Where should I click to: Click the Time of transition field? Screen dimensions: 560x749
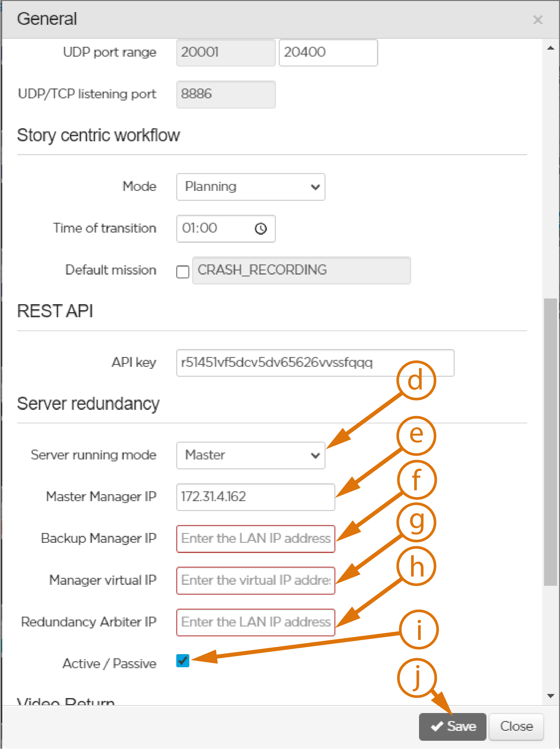(x=217, y=228)
